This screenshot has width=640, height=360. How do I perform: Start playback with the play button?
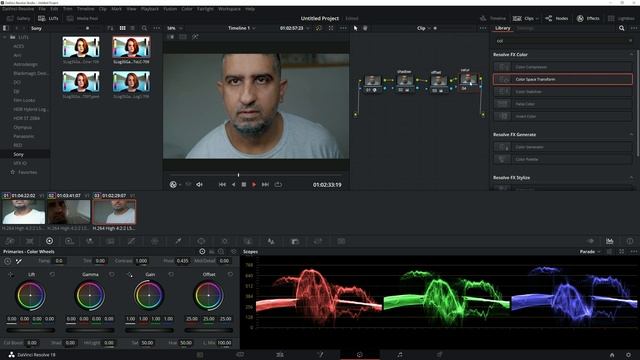coord(254,184)
